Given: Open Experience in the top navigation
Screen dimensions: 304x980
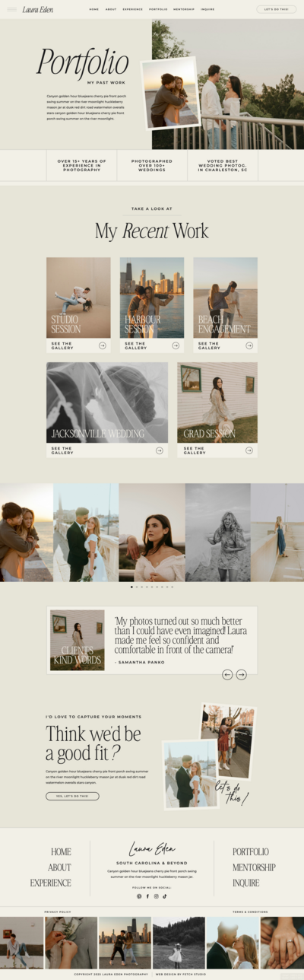Looking at the screenshot, I should tap(133, 9).
